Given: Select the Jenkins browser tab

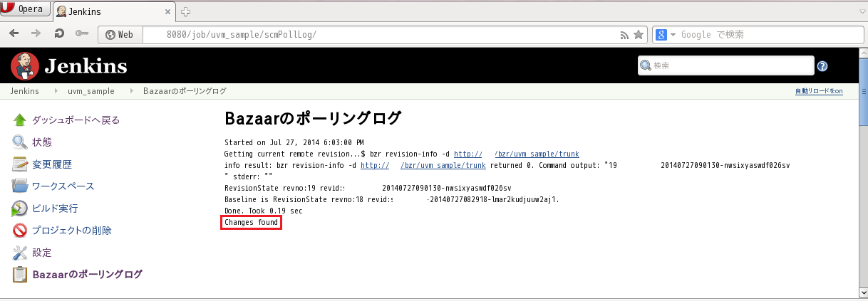Looking at the screenshot, I should point(114,11).
